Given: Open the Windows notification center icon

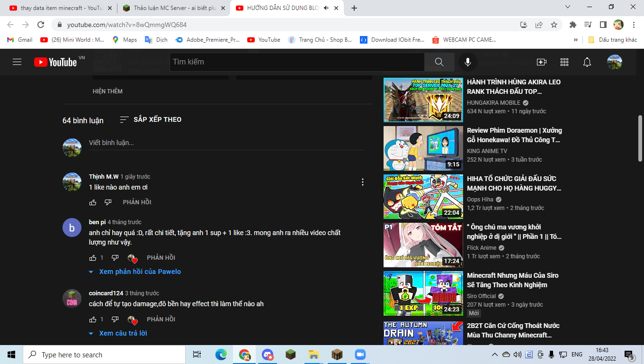Looking at the screenshot, I should (630, 355).
